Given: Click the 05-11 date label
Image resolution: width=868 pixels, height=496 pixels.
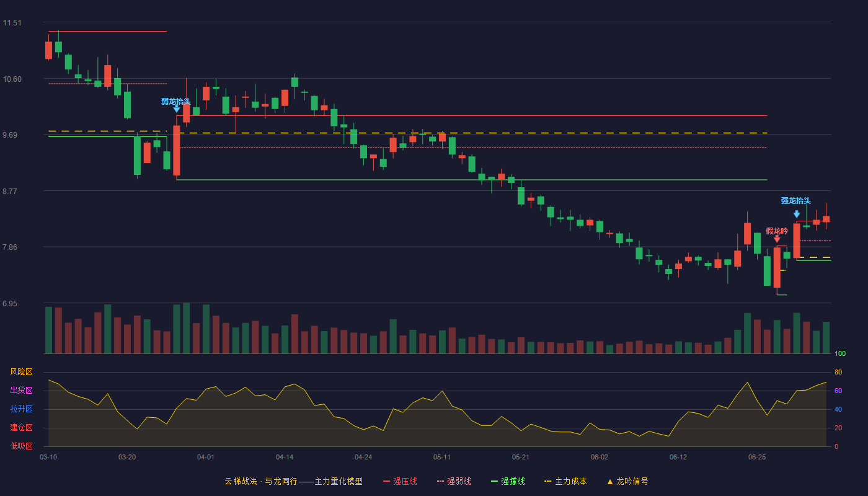Looking at the screenshot, I should pos(442,457).
